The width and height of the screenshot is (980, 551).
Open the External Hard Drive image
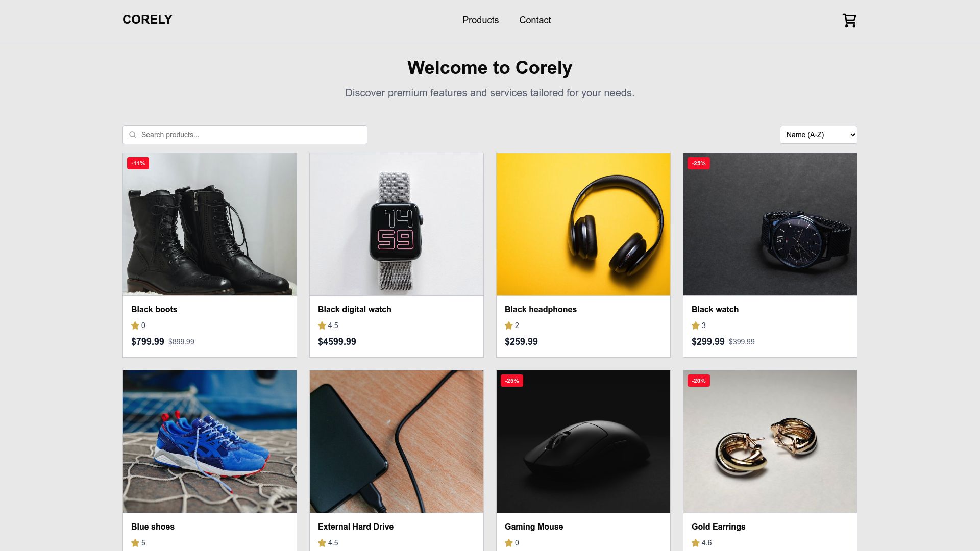tap(397, 442)
